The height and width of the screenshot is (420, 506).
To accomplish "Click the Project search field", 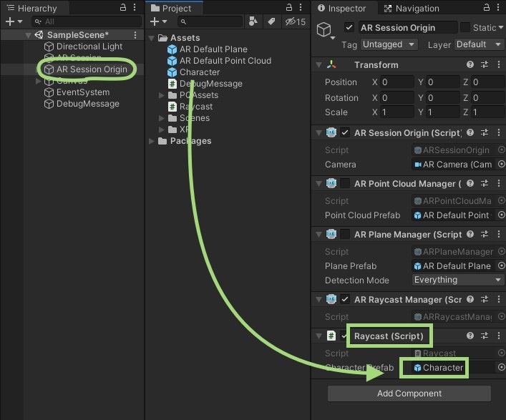I will (x=210, y=21).
